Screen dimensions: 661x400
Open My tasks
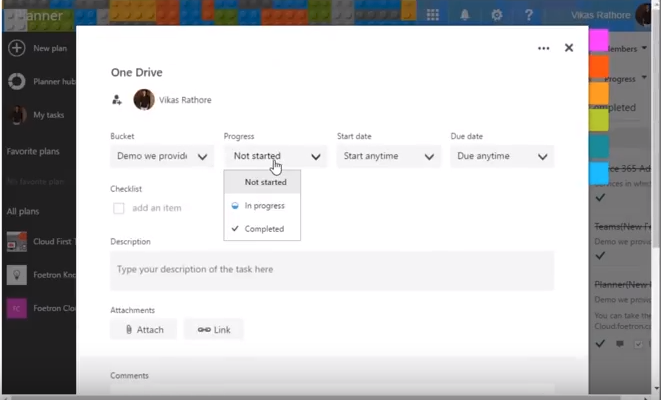coord(48,115)
